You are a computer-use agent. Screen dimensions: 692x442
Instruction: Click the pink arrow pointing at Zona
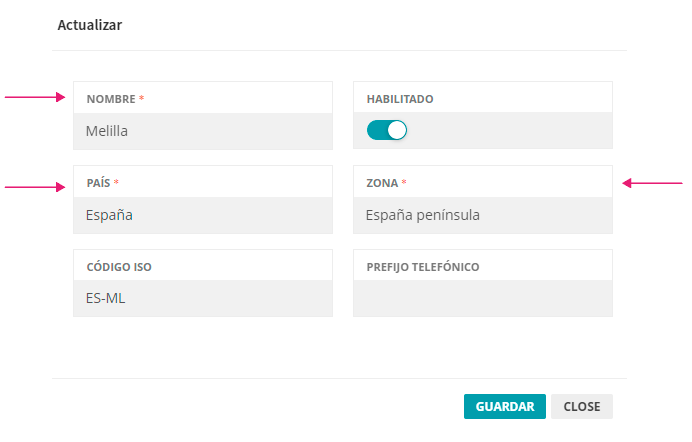click(652, 183)
